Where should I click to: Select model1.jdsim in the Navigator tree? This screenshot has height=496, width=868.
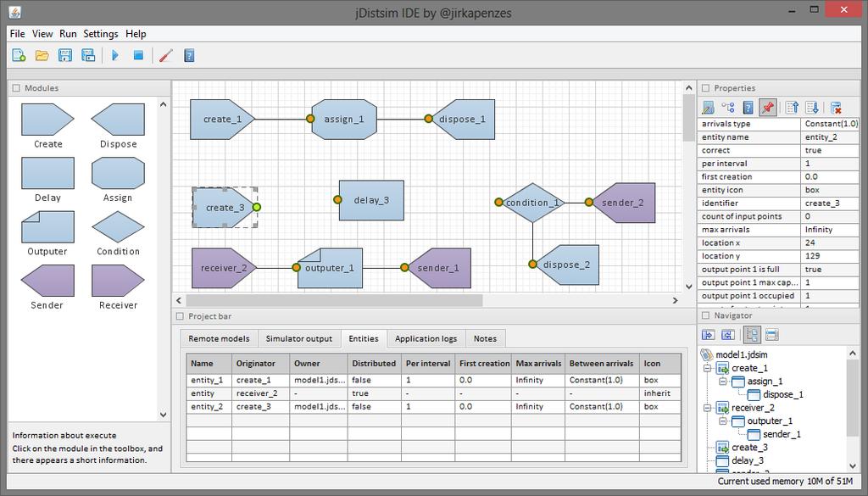pyautogui.click(x=741, y=355)
